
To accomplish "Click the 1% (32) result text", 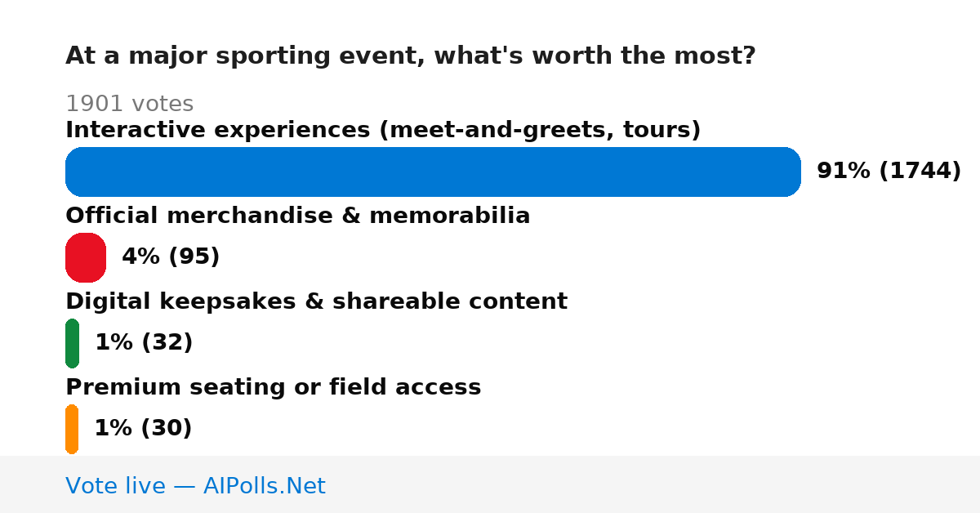I will click(144, 343).
